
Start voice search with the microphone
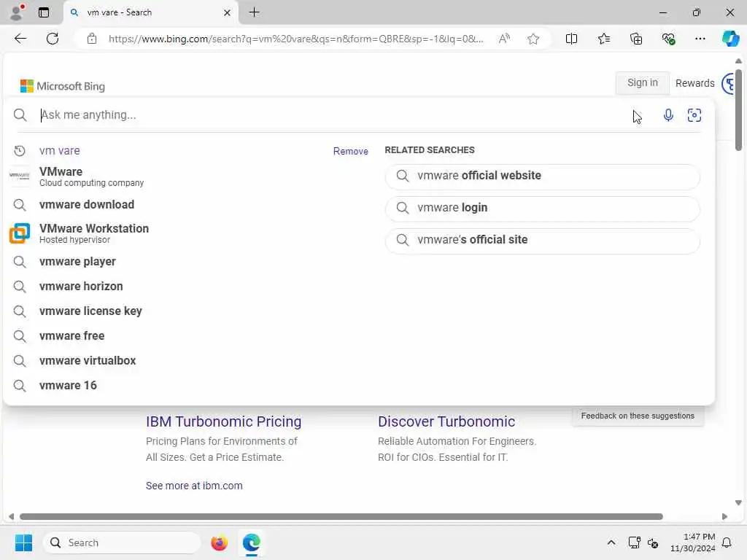[x=668, y=114]
